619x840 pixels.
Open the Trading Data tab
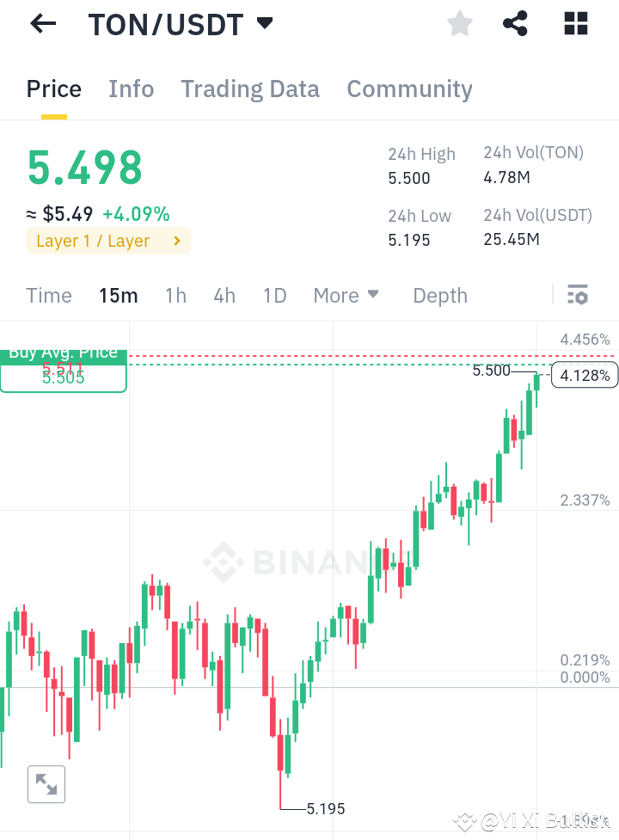pos(249,89)
